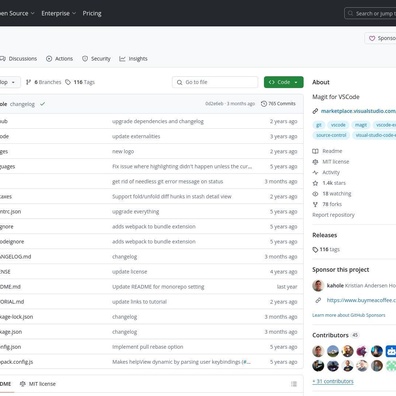View the Insights tab
396x396 pixels.
(133, 59)
